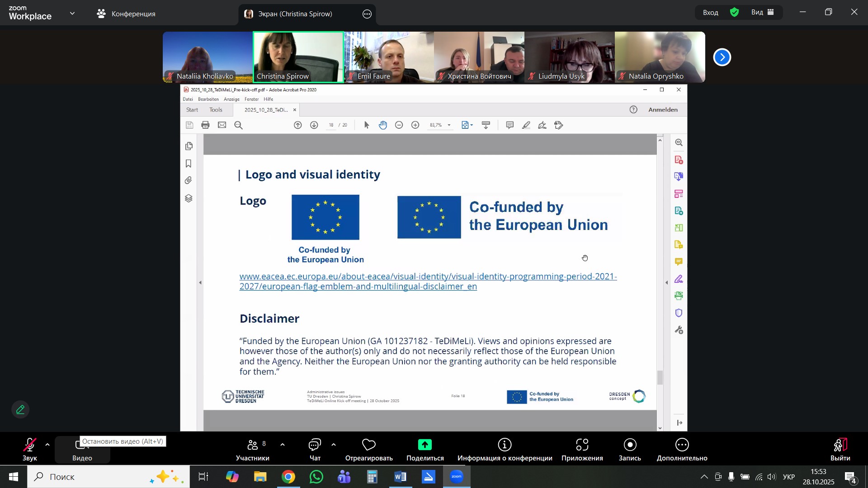Click the Вход sign-in button
This screenshot has height=488, width=868.
pyautogui.click(x=710, y=13)
